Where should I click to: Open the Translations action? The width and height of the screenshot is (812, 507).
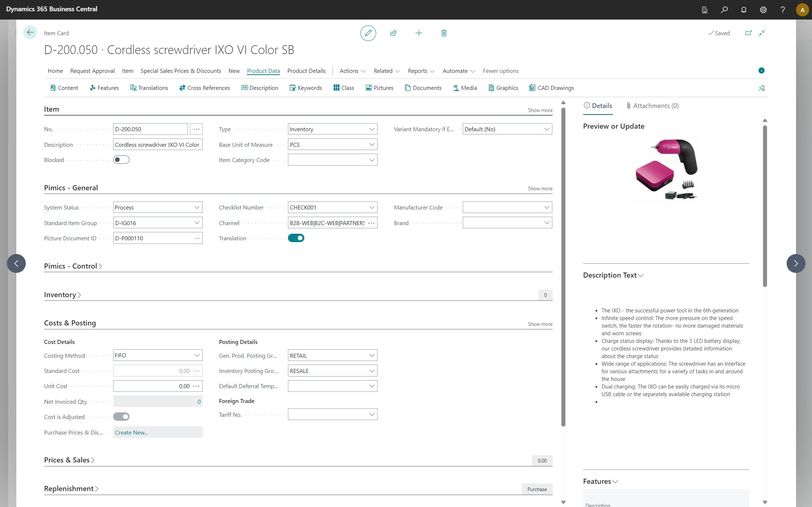[x=149, y=88]
